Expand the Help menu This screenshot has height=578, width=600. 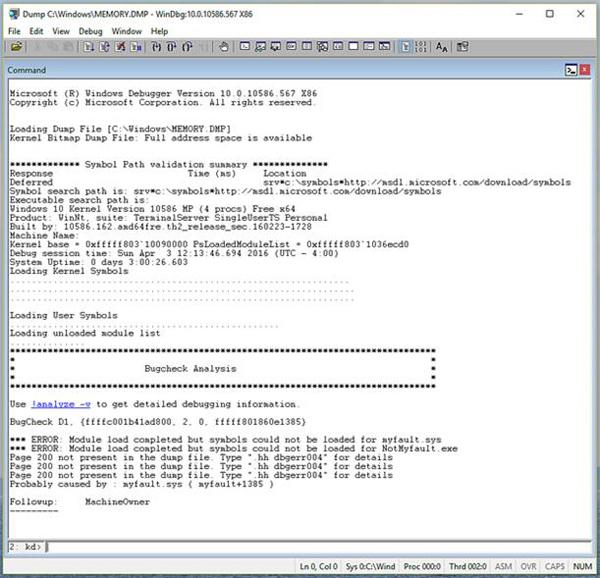159,31
